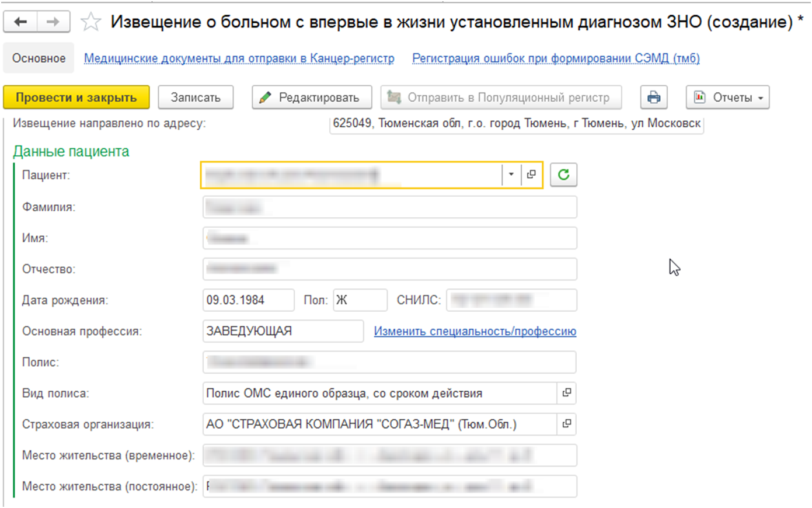The width and height of the screenshot is (812, 508).
Task: Click Изменить специальность/профессию link
Action: coord(475,331)
